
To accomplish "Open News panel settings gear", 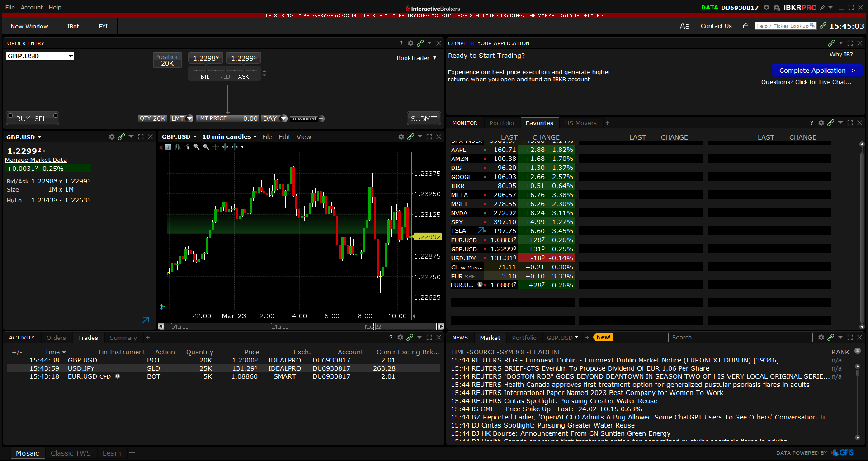I will click(x=821, y=338).
